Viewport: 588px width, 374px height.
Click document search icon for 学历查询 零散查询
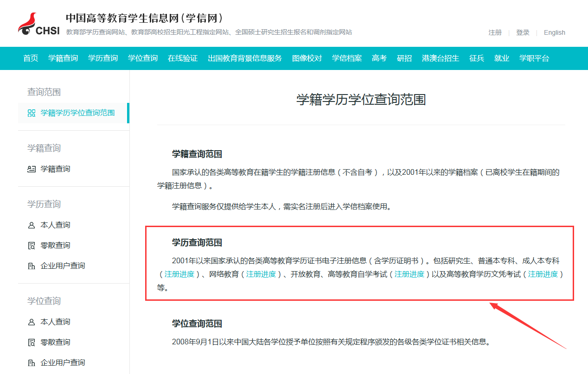click(x=32, y=246)
